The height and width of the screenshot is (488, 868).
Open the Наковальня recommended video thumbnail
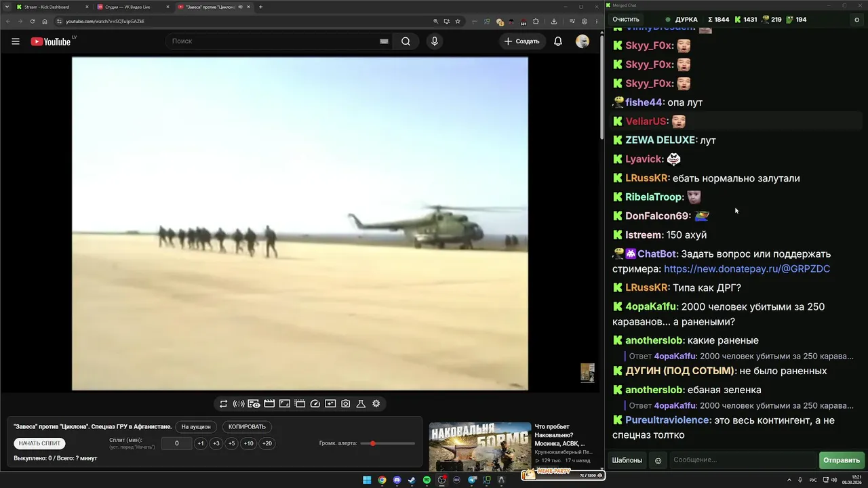[480, 447]
